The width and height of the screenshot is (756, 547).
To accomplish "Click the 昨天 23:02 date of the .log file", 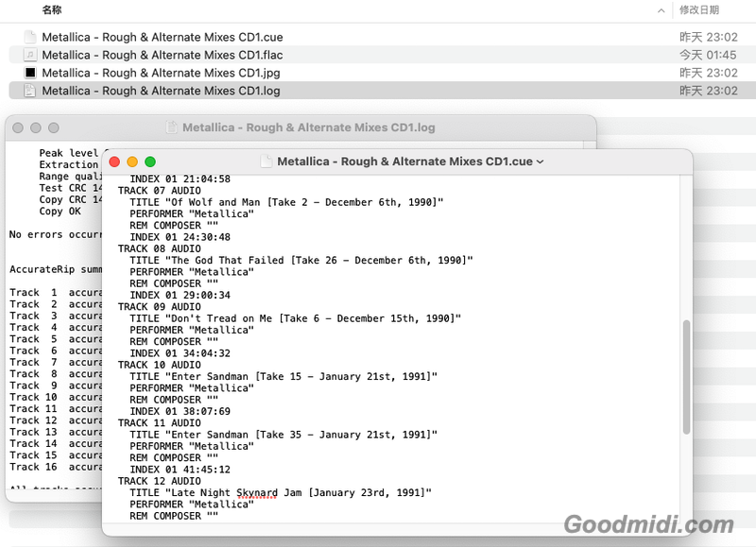I will (x=708, y=91).
